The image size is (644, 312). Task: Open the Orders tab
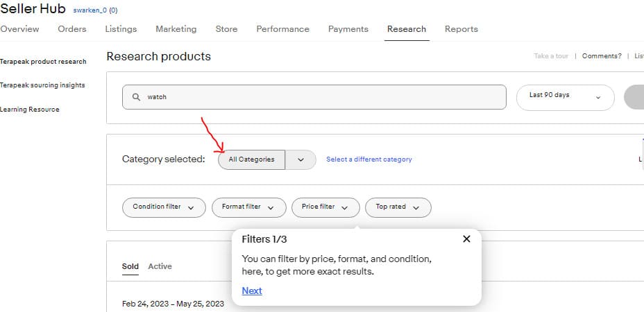[x=72, y=29]
